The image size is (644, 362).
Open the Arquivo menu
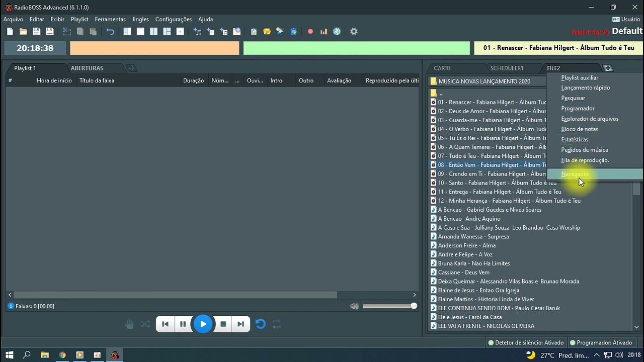(x=14, y=19)
